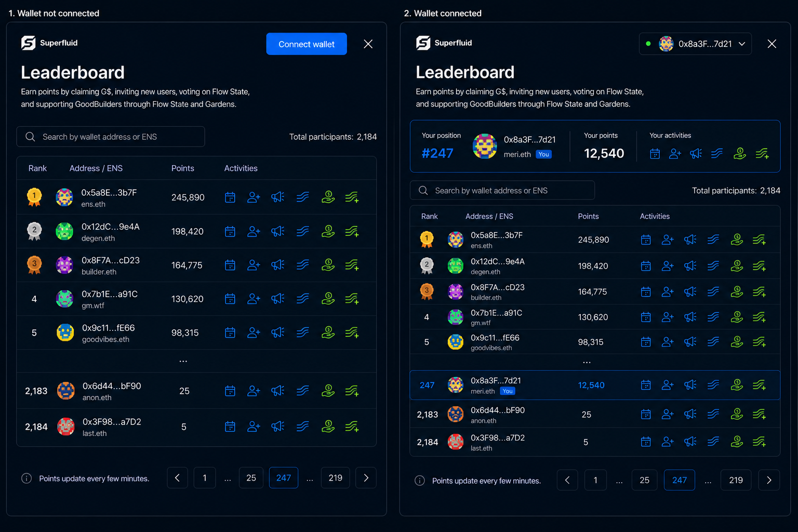Select page 219 in left panel pagination
Screen dimensions: 798x532
[336, 478]
